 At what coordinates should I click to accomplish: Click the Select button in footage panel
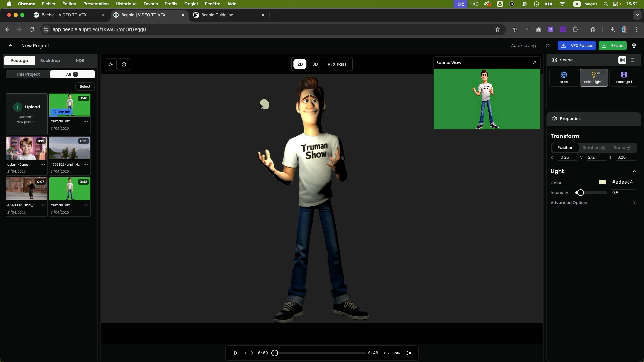85,86
